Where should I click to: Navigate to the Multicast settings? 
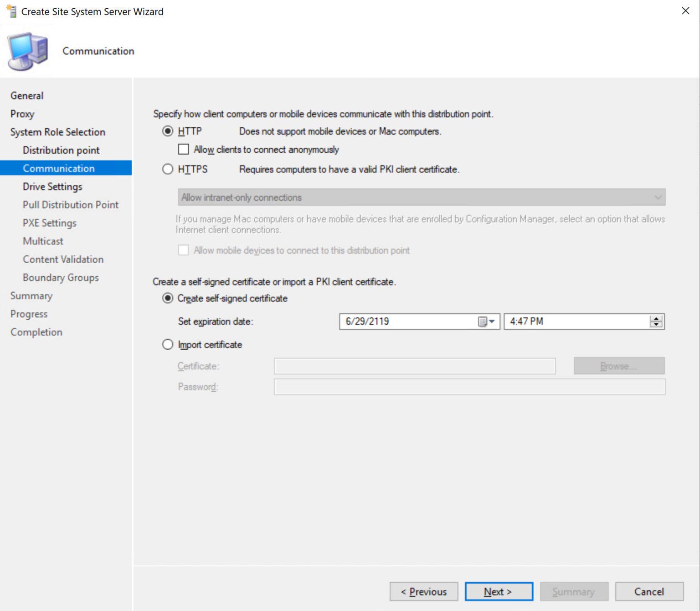click(x=43, y=241)
